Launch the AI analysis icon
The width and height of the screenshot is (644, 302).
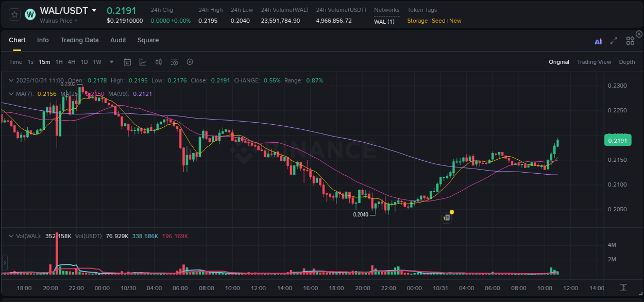click(598, 41)
